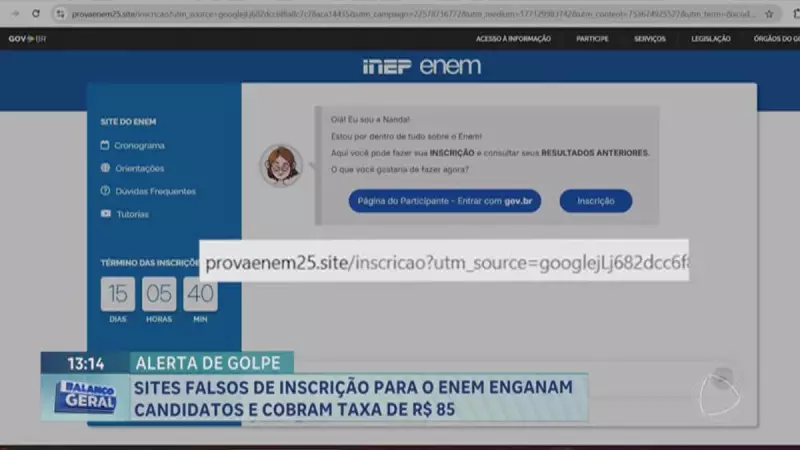Click the Cronograma calendar icon
The height and width of the screenshot is (450, 800).
tap(105, 145)
